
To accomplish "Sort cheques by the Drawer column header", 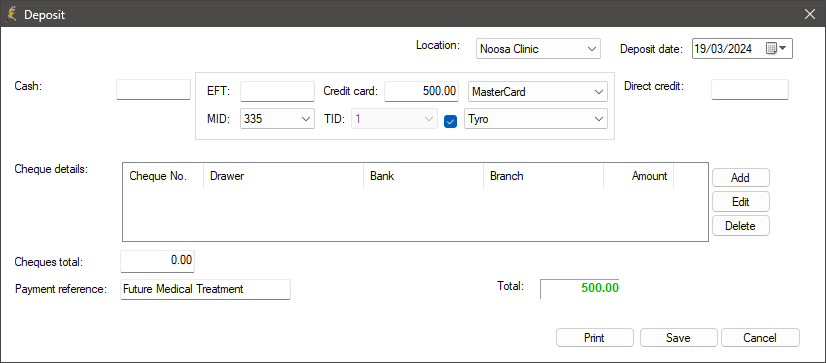I will (x=283, y=176).
